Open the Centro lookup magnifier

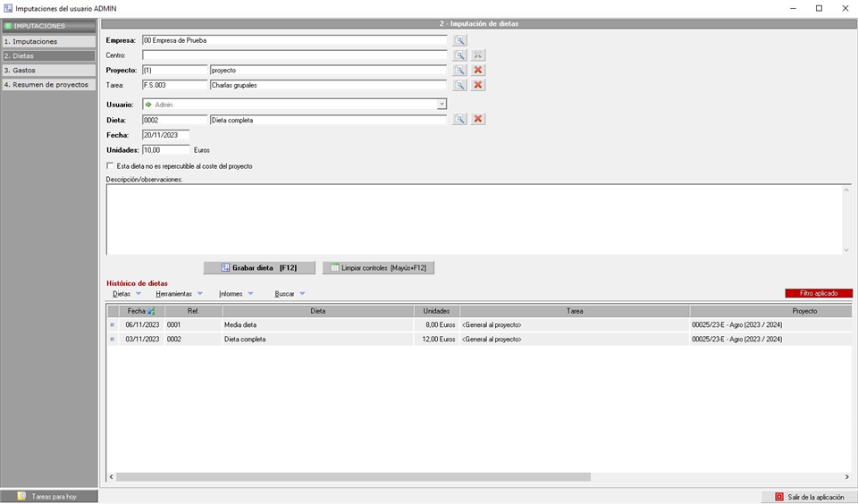coord(459,55)
